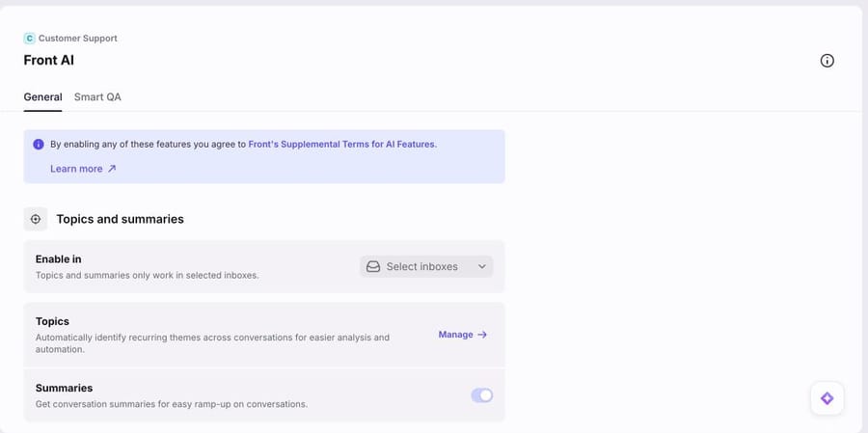868x433 pixels.
Task: Switch to the Smart QA tab
Action: [97, 96]
